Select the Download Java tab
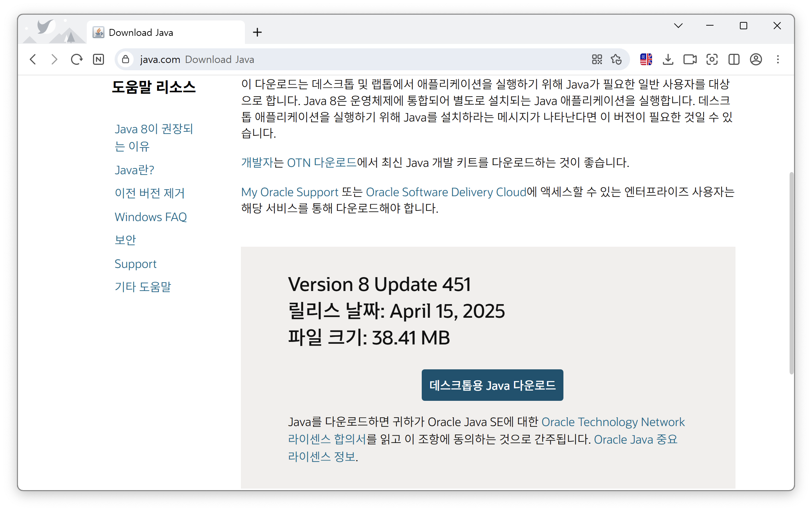Viewport: 812px width, 511px height. point(165,32)
